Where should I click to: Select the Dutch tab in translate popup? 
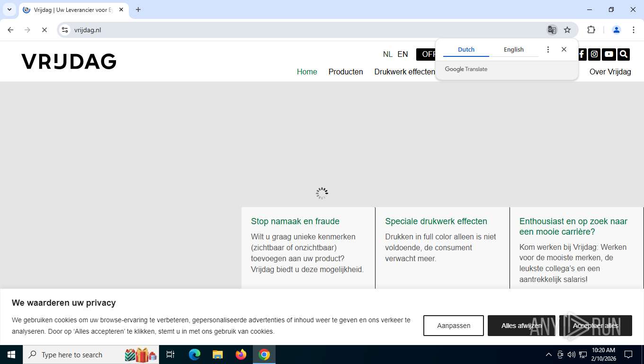pyautogui.click(x=466, y=49)
